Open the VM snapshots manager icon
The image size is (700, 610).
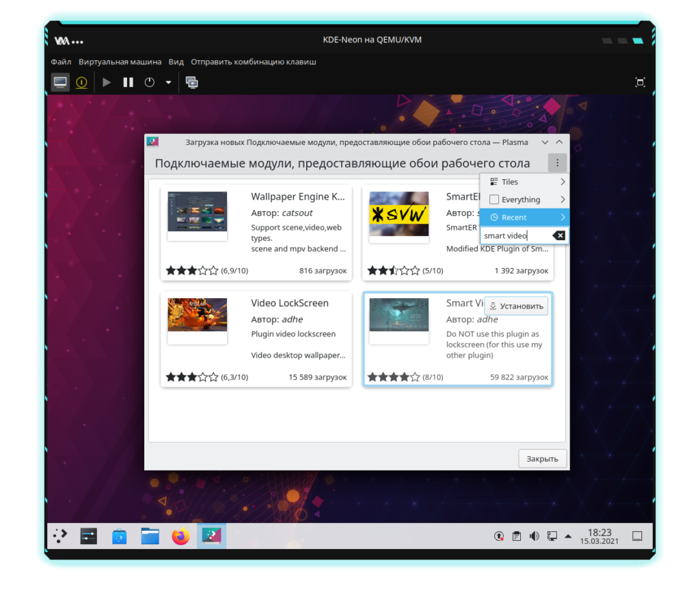tap(192, 83)
